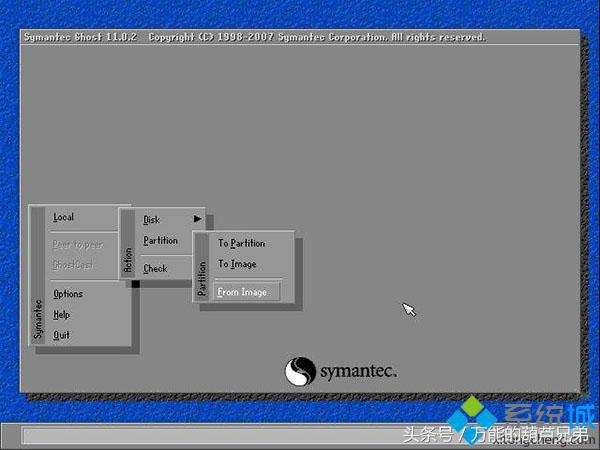The image size is (600, 450).
Task: Choose Quit from the Symantec menu
Action: 61,335
